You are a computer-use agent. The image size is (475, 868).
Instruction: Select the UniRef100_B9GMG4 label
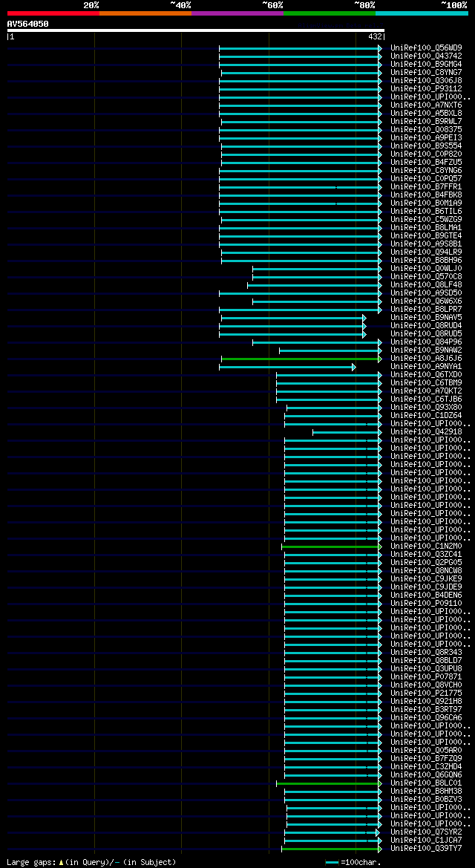(426, 64)
